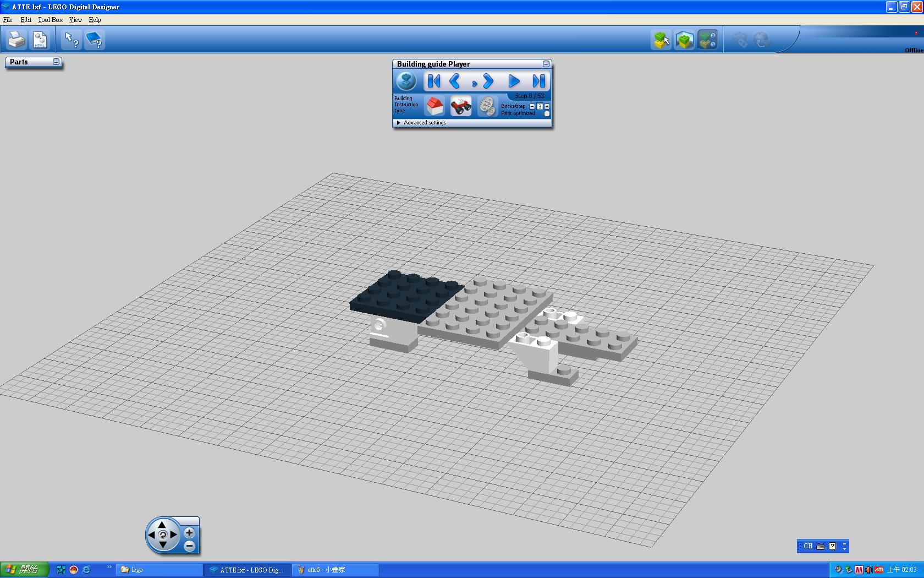Select vehicle building instruction type
Image resolution: width=924 pixels, height=578 pixels.
click(x=461, y=106)
